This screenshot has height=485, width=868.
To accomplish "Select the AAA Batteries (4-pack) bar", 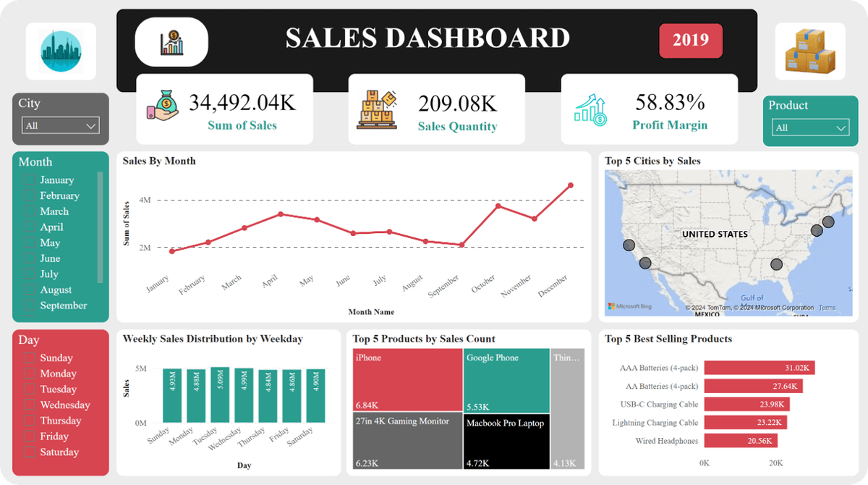I will (x=759, y=368).
